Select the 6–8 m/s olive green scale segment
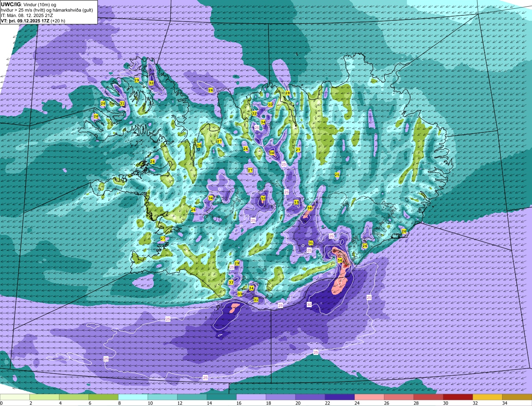Viewport: 532px width, 406px height. tap(103, 397)
